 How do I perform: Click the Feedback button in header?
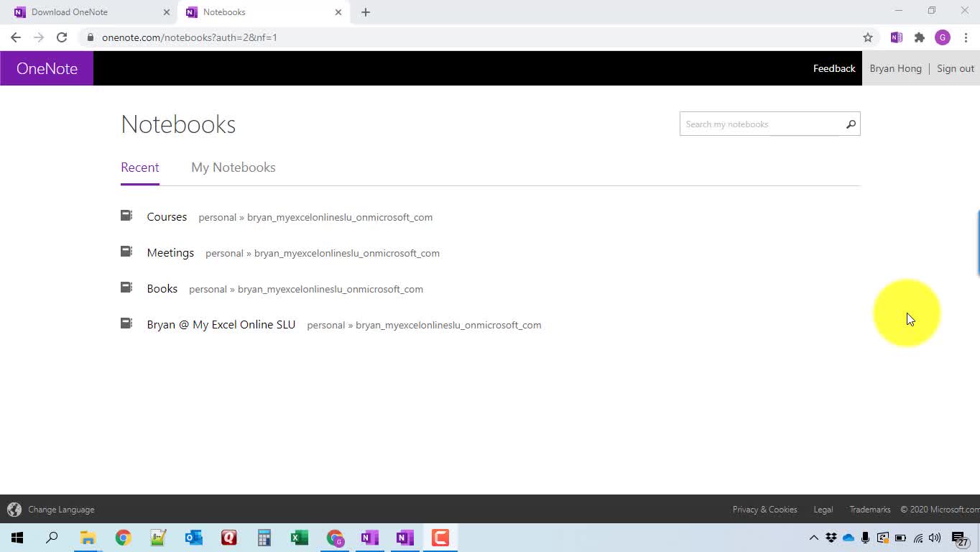coord(833,68)
